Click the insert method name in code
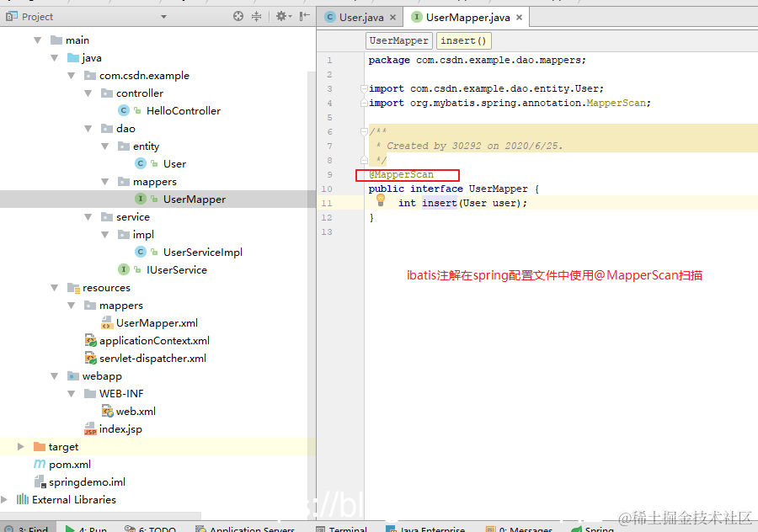The image size is (758, 532). pos(439,204)
